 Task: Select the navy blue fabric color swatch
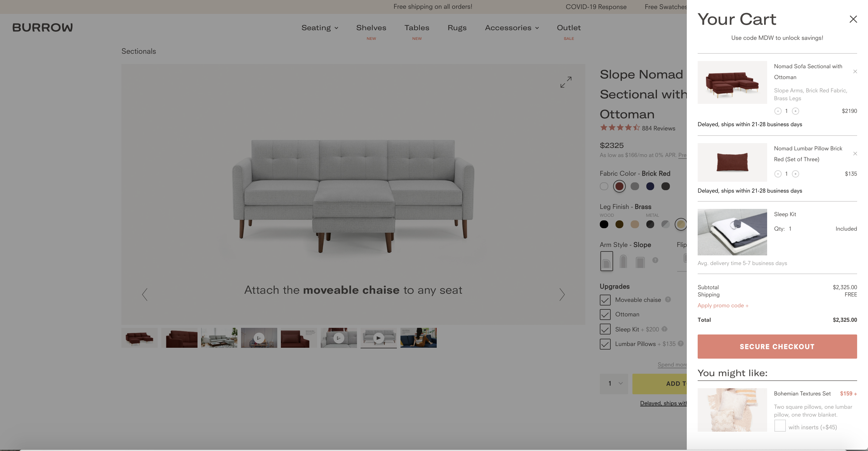pyautogui.click(x=650, y=186)
